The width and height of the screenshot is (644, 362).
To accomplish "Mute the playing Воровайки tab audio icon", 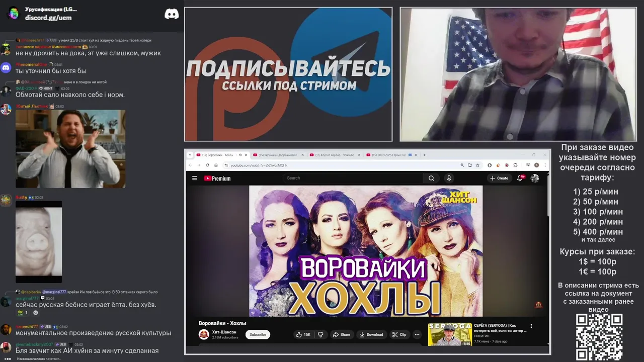I will [240, 155].
